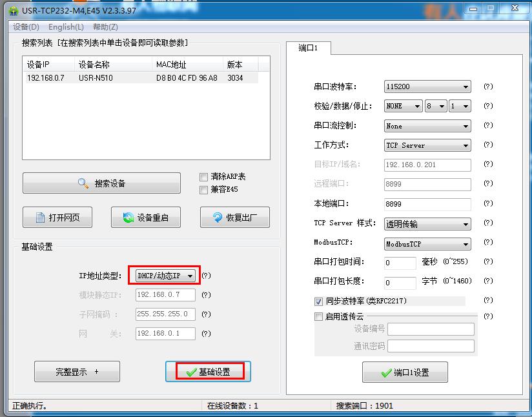Click USR-N510 device name cell

tap(96, 78)
